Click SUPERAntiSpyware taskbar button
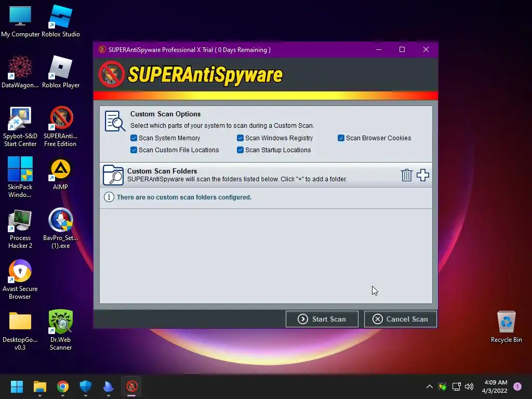 point(131,387)
